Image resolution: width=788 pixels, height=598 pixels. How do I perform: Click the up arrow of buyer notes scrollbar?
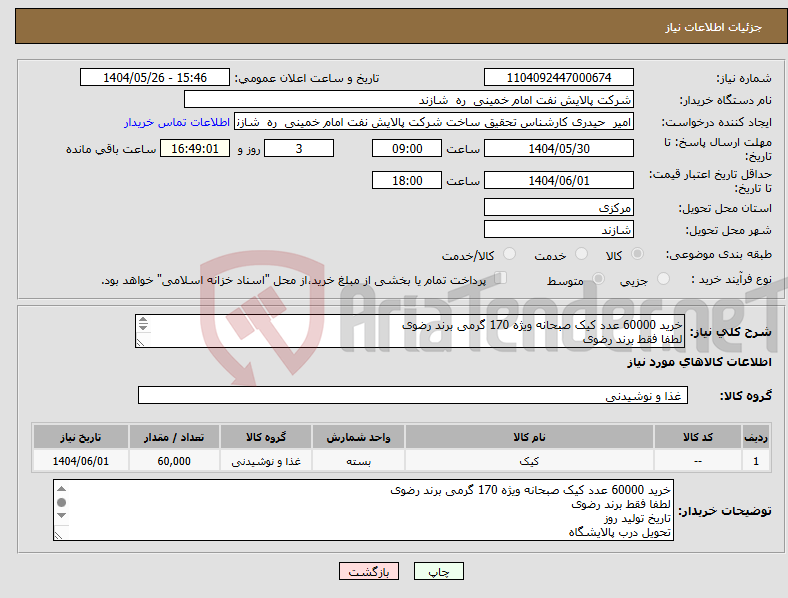[61, 489]
